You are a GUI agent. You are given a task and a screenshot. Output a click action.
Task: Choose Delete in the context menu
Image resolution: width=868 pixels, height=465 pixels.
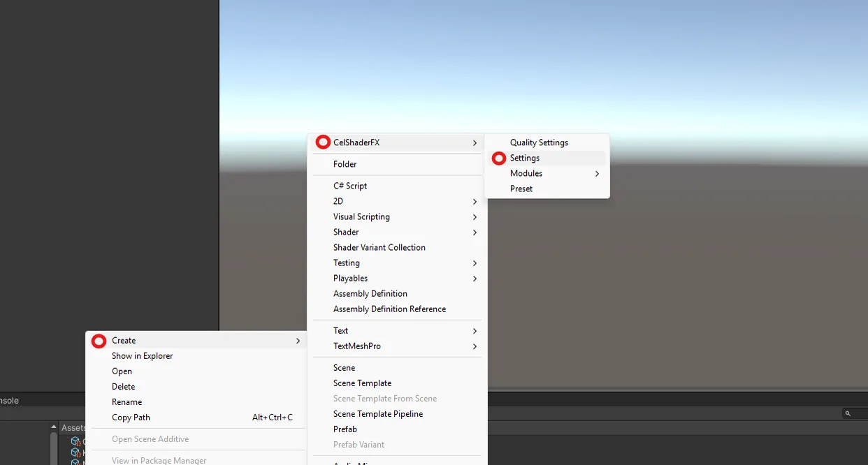[196, 386]
